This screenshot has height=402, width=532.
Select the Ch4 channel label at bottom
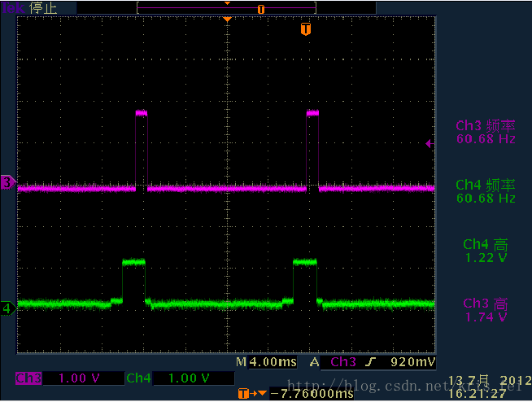138,378
